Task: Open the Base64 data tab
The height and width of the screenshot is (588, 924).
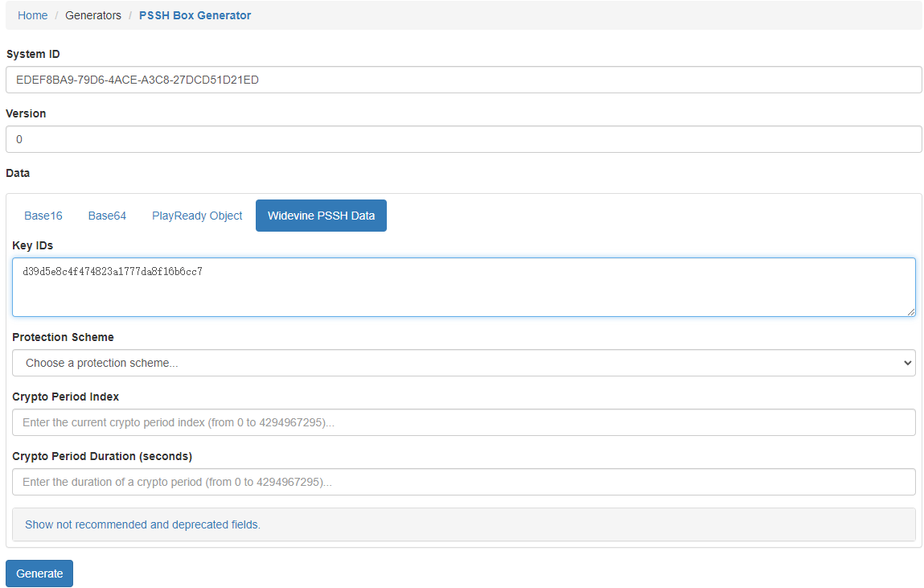Action: [x=107, y=216]
